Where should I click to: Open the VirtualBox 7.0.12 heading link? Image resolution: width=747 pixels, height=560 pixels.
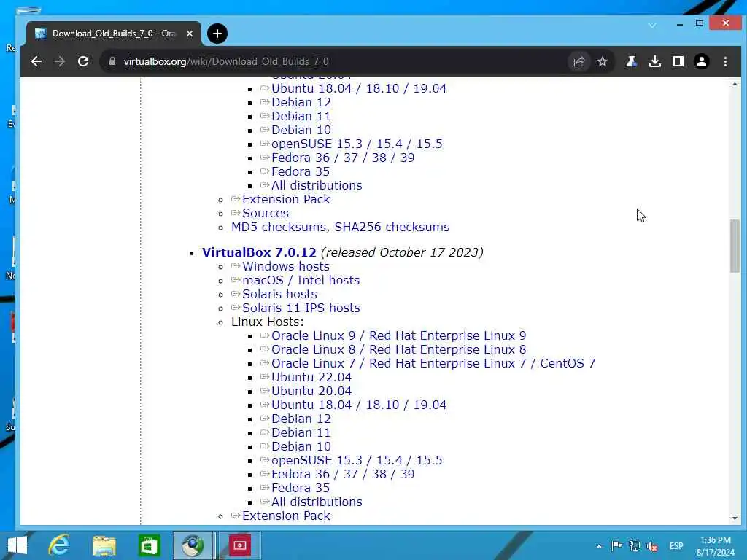point(259,252)
